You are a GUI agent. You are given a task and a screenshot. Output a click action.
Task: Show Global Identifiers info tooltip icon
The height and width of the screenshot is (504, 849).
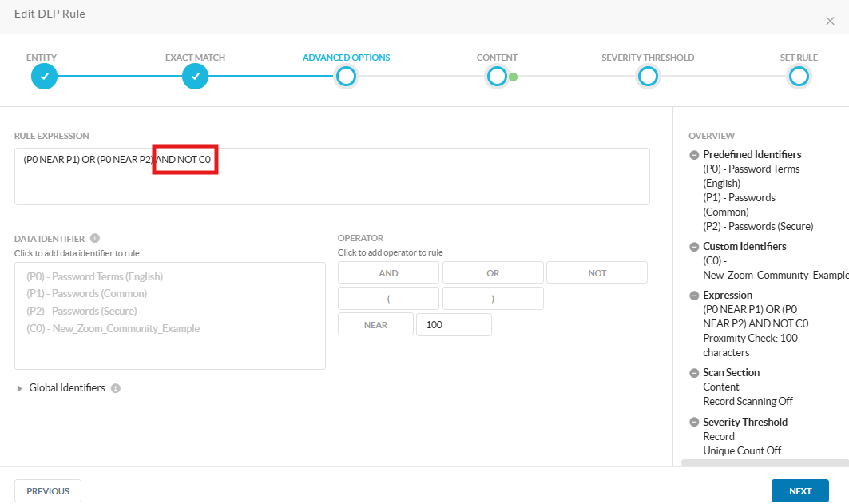coord(115,388)
